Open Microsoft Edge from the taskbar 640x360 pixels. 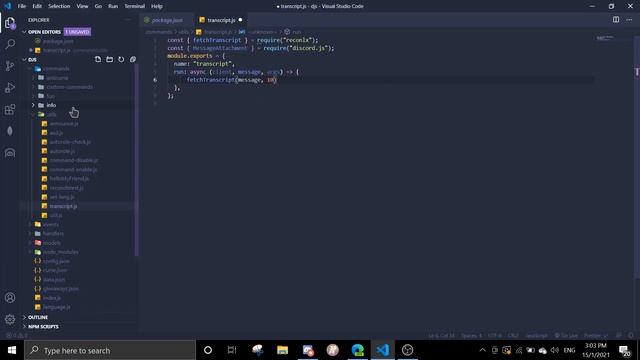pyautogui.click(x=358, y=350)
